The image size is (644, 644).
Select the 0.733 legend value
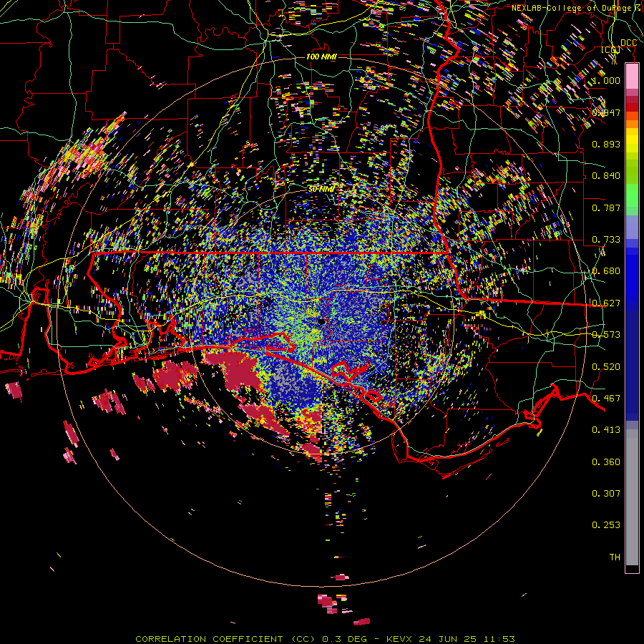(606, 240)
